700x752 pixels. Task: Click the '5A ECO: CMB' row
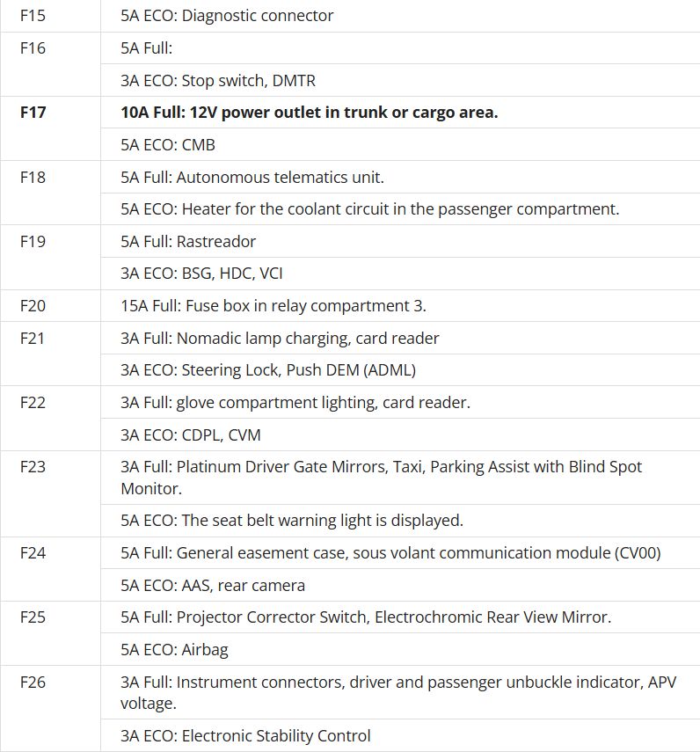point(168,145)
